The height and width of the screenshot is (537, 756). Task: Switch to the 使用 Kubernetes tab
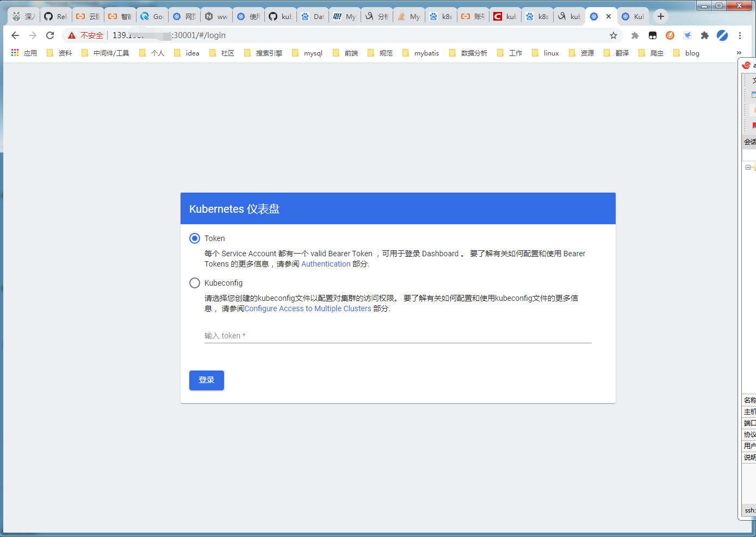click(x=248, y=16)
